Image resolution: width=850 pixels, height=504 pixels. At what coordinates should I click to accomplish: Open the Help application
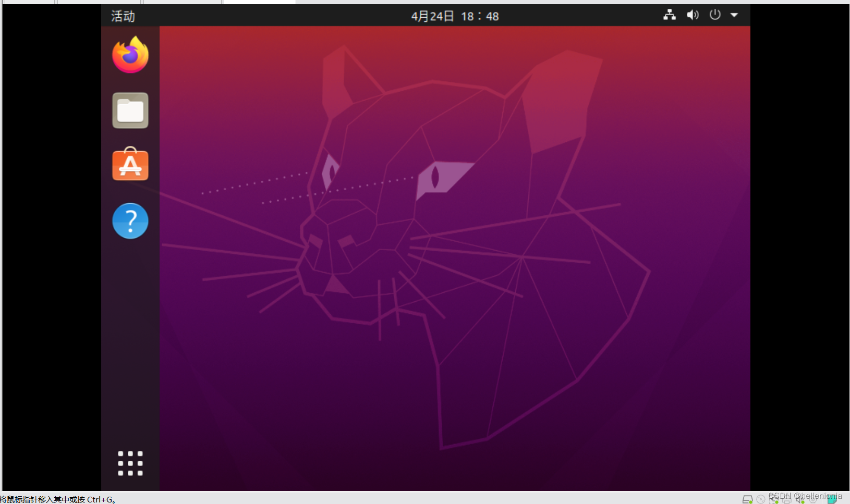click(130, 221)
